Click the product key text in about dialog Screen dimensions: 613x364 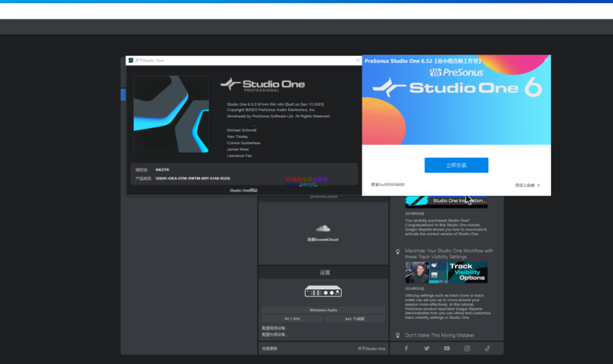(193, 179)
